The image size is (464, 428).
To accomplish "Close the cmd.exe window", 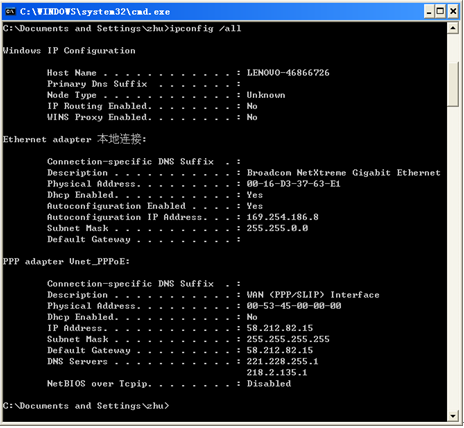I will [453, 12].
